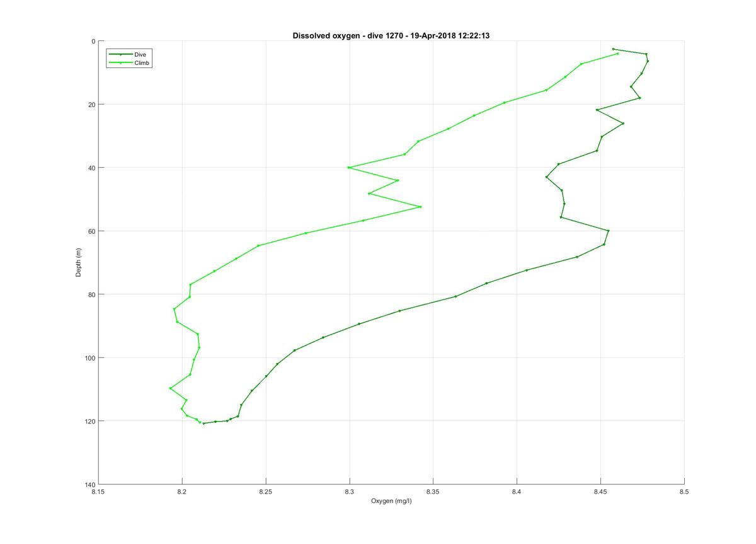
Task: Click the y-axis tick label 40
Action: [92, 168]
